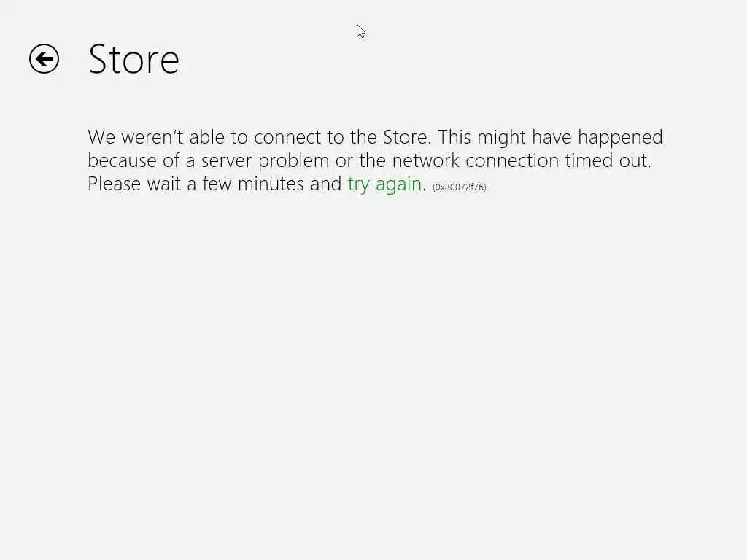Click 'Please wait a few minutes' text
747x560 pixels.
(x=196, y=184)
